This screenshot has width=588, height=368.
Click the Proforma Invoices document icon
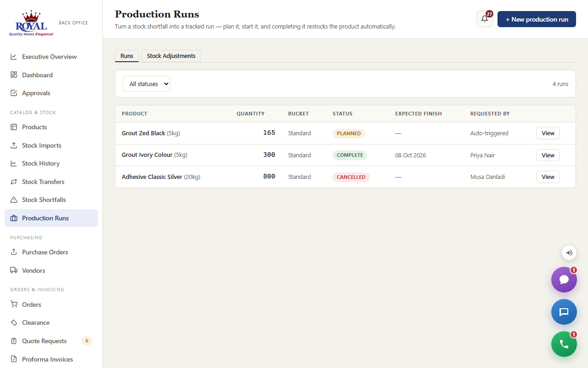[14, 359]
